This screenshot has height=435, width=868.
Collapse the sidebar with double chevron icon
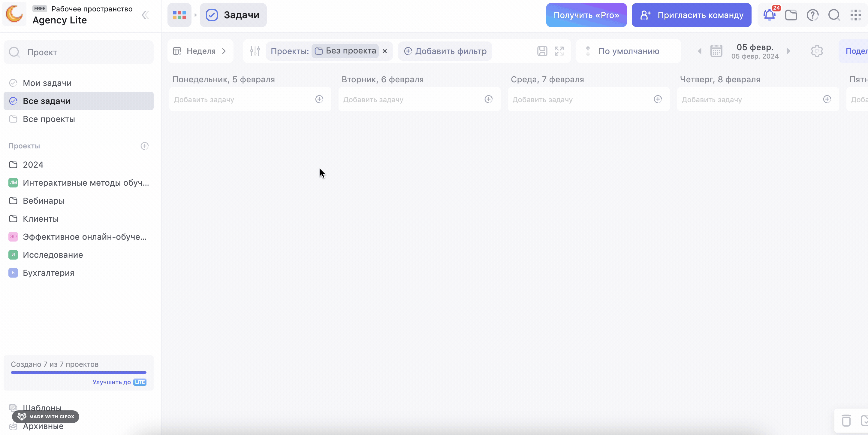pyautogui.click(x=145, y=15)
